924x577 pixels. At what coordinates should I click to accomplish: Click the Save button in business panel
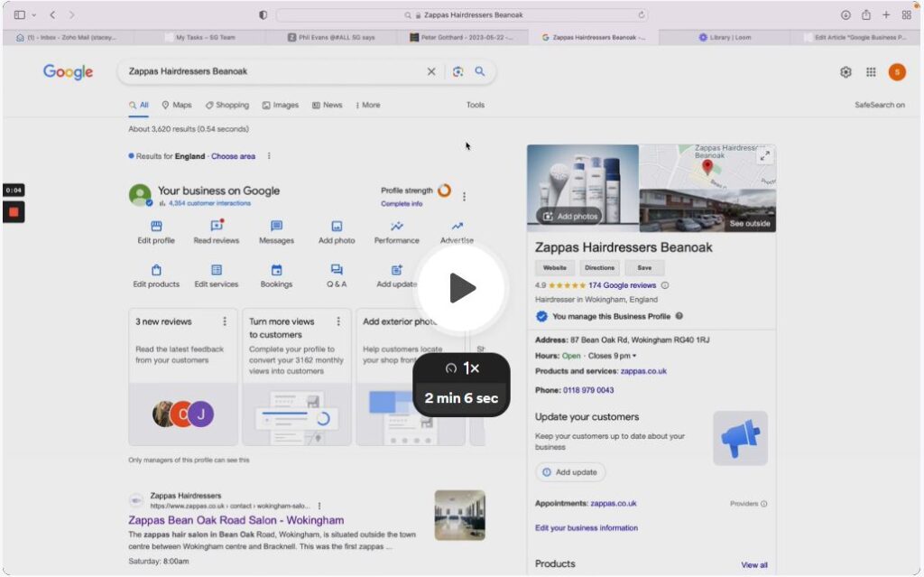point(644,267)
